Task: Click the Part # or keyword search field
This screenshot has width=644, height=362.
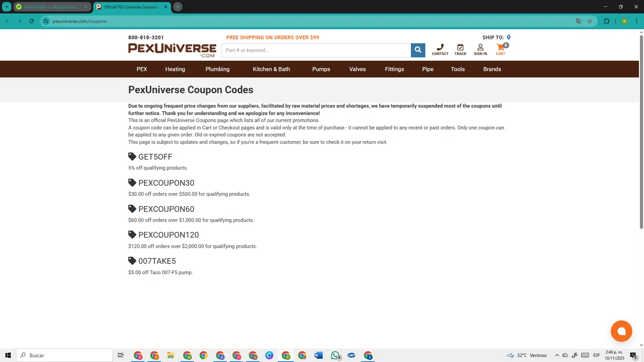Action: pyautogui.click(x=316, y=50)
